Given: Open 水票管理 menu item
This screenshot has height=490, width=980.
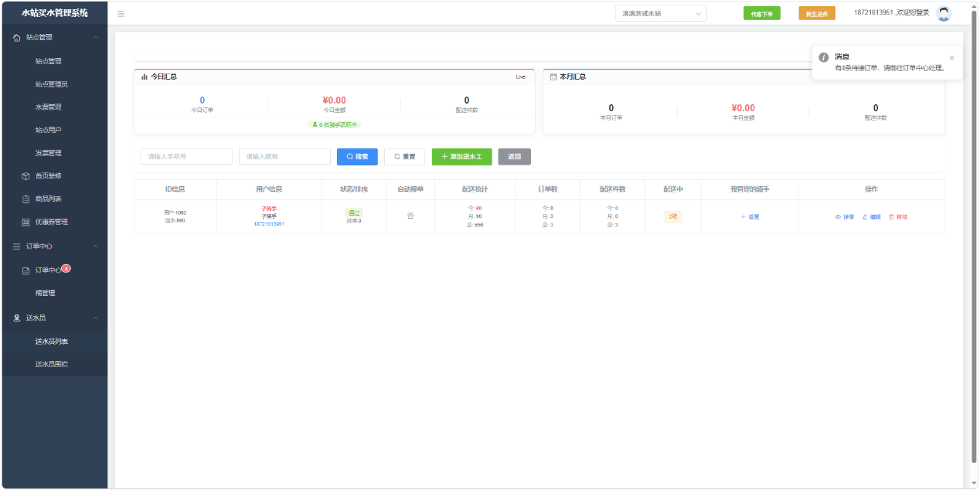Looking at the screenshot, I should click(48, 107).
